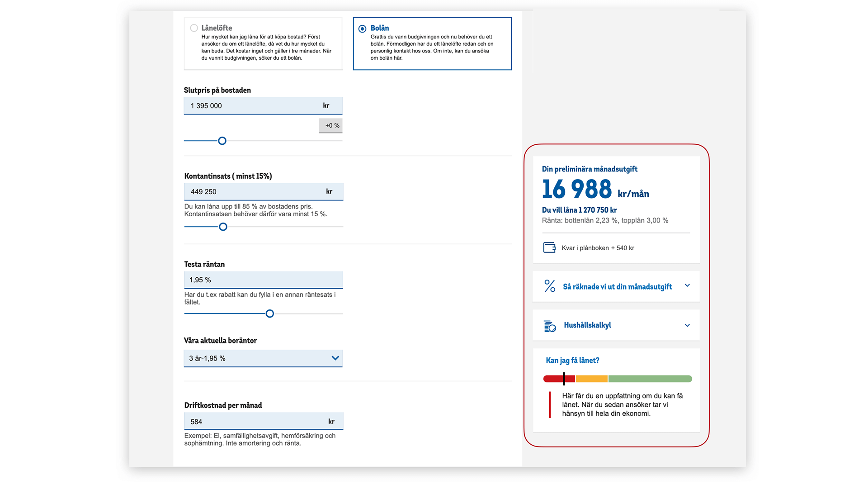Click the +0 % price adjustment box
868x485 pixels.
pyautogui.click(x=331, y=126)
